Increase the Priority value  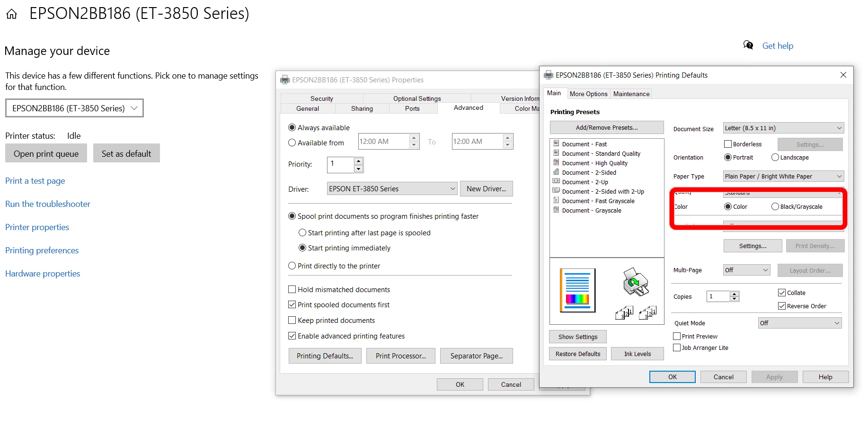pos(359,161)
